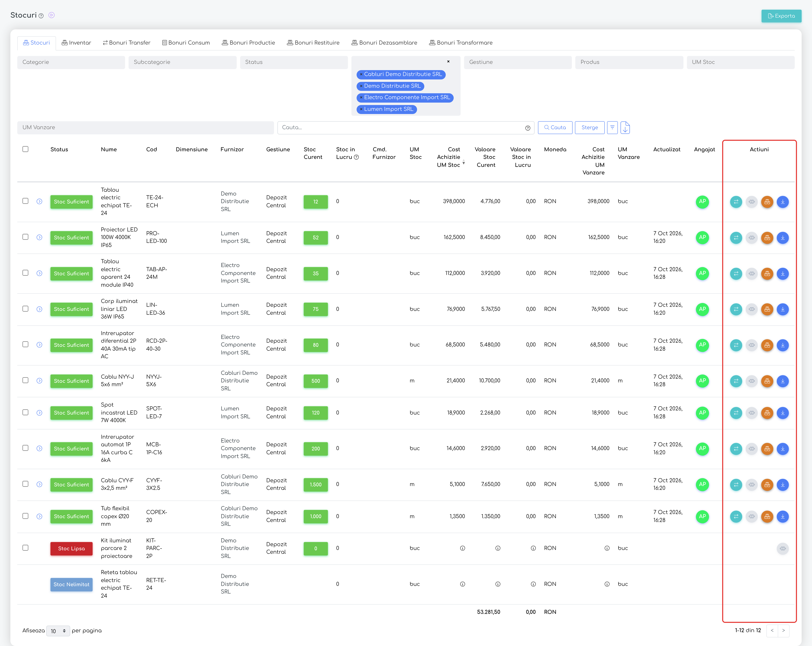The width and height of the screenshot is (812, 646).
Task: Open the Bonuri Transfer tab
Action: tap(126, 43)
